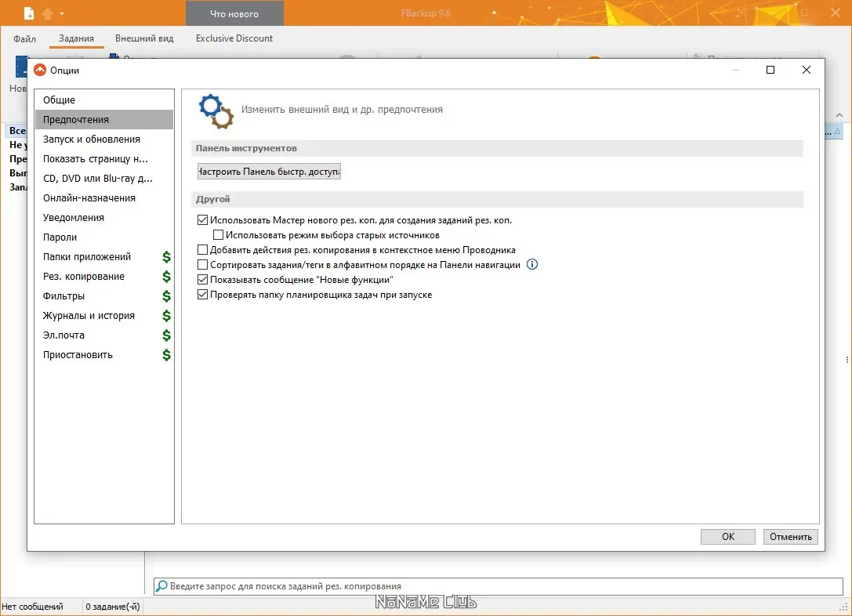Click dollar icon beside Приостановить

click(166, 355)
